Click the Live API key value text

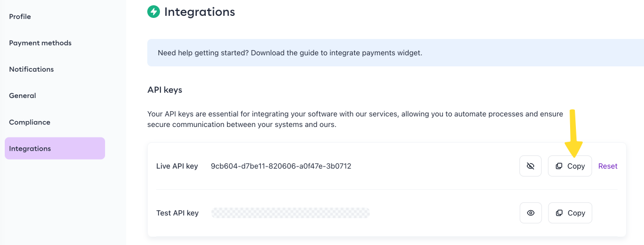click(281, 166)
